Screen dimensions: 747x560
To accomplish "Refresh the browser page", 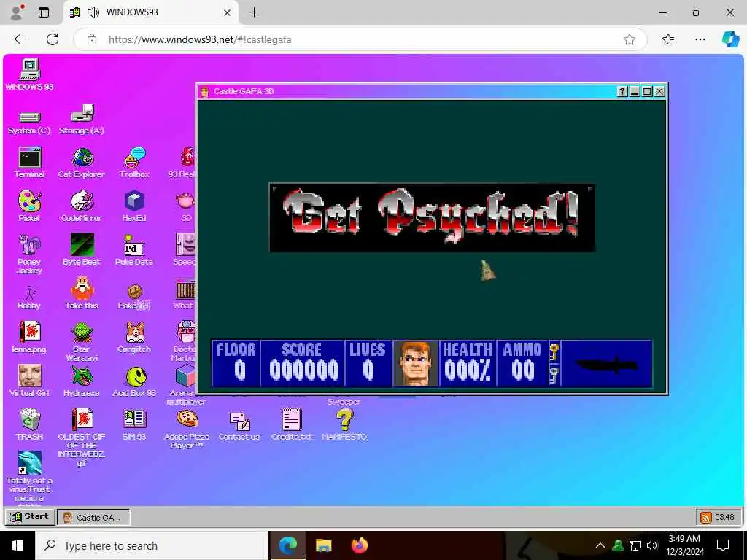I will pos(53,39).
